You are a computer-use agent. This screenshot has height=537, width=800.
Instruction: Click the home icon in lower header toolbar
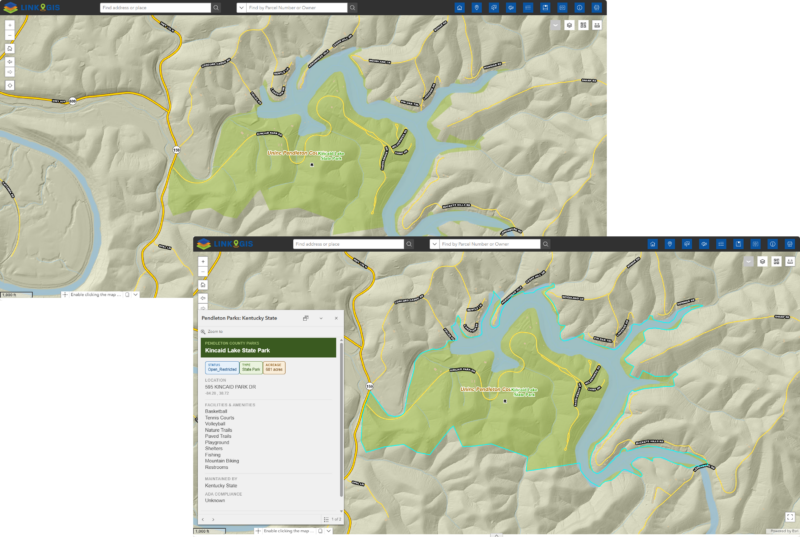click(x=651, y=243)
